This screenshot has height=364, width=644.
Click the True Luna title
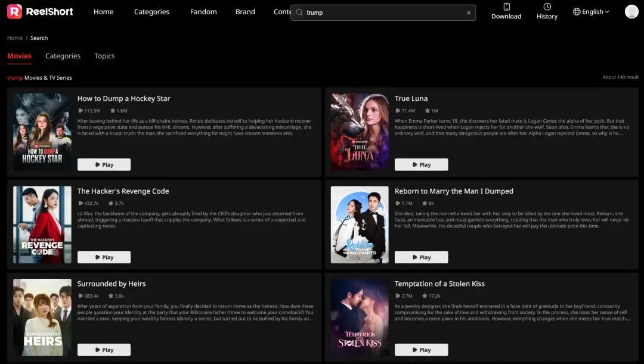[411, 98]
